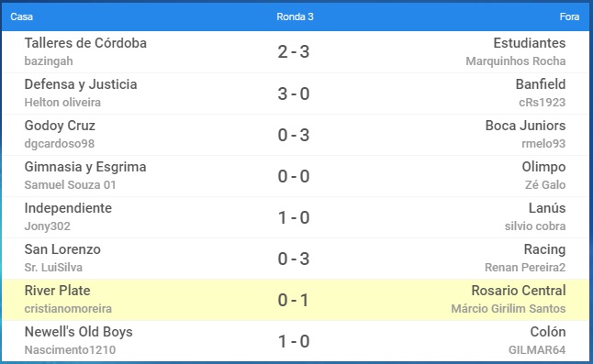593x364 pixels.
Task: Open the San Lorenzo team link
Action: pyautogui.click(x=62, y=249)
